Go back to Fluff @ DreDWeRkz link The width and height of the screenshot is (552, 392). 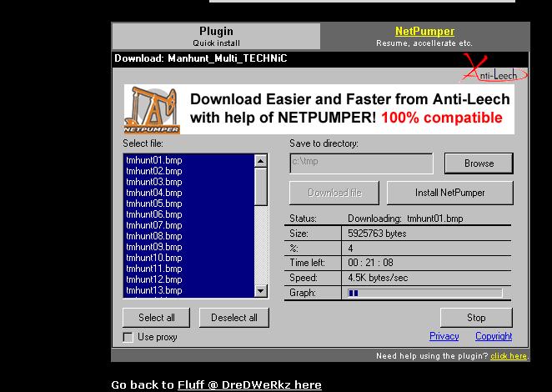[x=249, y=385]
